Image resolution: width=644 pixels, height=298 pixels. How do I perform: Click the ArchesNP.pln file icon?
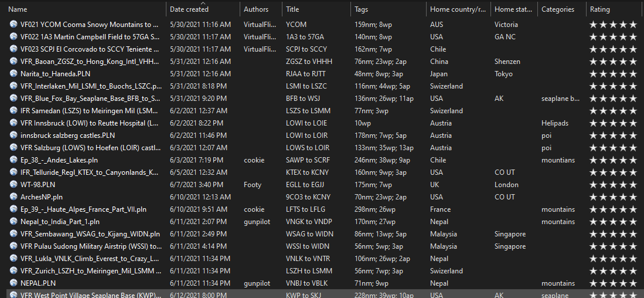point(13,197)
